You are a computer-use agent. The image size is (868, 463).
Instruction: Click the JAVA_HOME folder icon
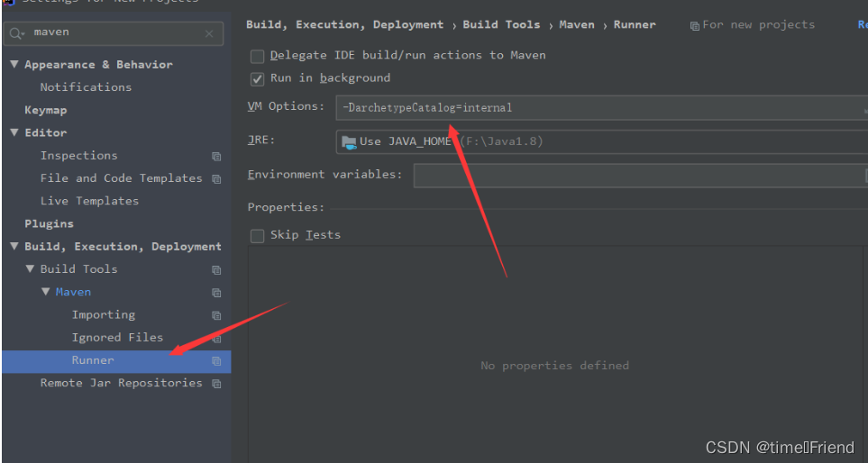349,142
